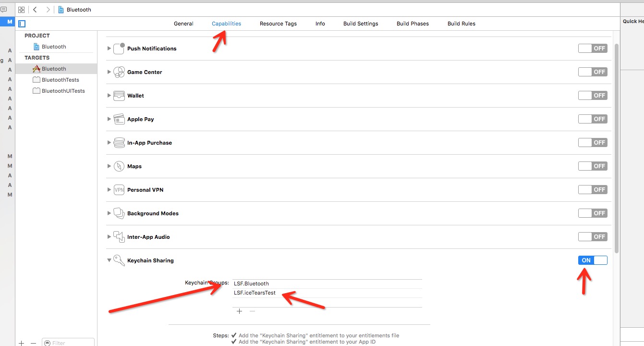Open the related items grid menu
Image resolution: width=644 pixels, height=346 pixels.
[x=21, y=10]
